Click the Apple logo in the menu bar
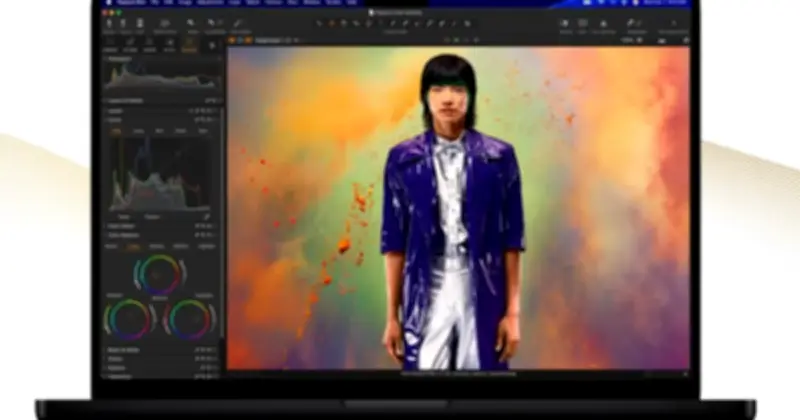The width and height of the screenshot is (800, 420). 108,3
